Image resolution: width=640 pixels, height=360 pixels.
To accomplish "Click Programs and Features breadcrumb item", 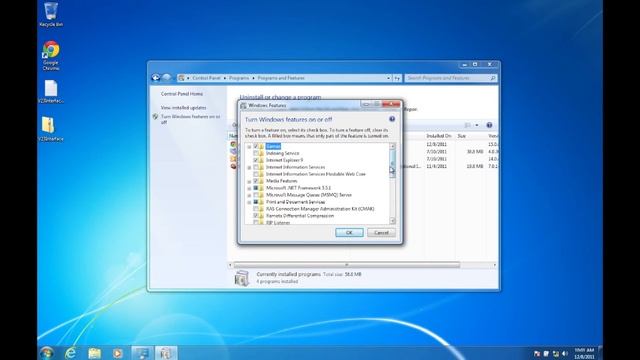I will [281, 78].
